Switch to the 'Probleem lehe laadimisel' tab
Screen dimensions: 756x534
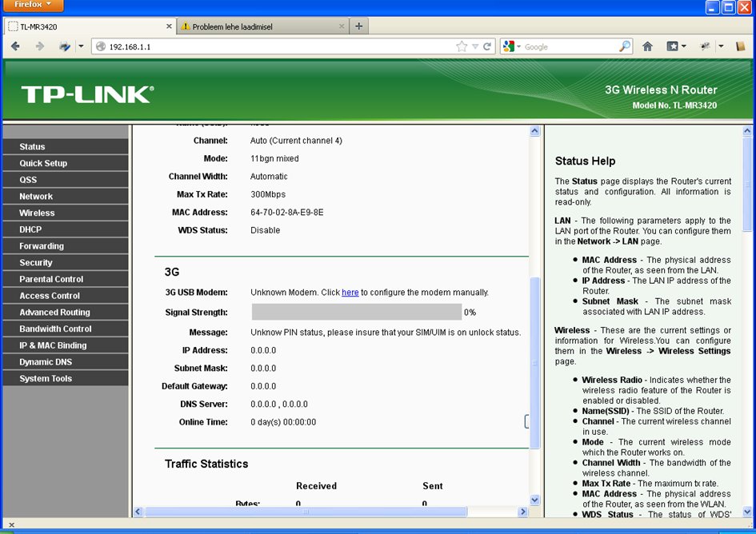tap(262, 26)
